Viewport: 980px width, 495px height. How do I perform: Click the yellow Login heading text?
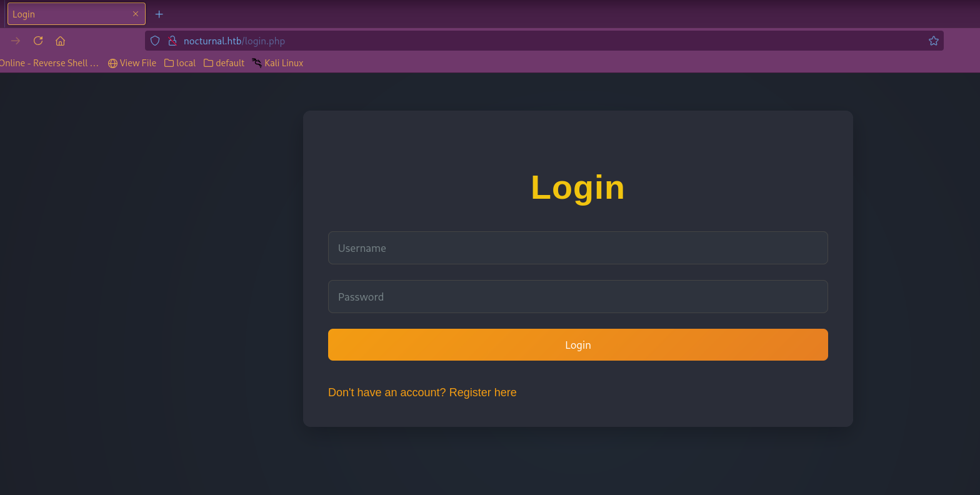coord(577,187)
